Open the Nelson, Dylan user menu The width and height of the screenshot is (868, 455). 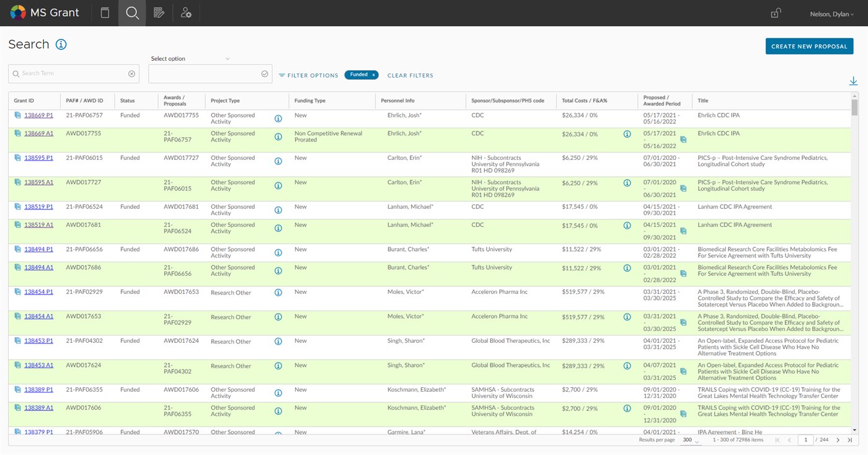click(832, 14)
